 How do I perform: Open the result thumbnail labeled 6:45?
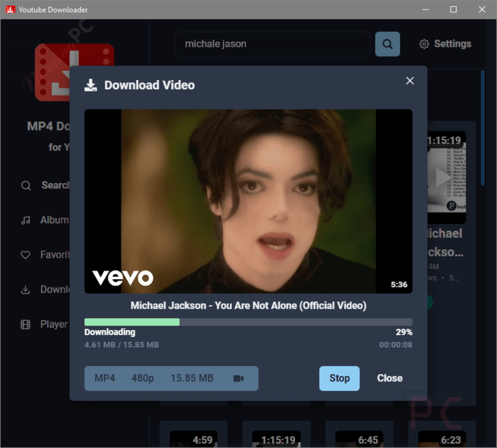[x=359, y=439]
